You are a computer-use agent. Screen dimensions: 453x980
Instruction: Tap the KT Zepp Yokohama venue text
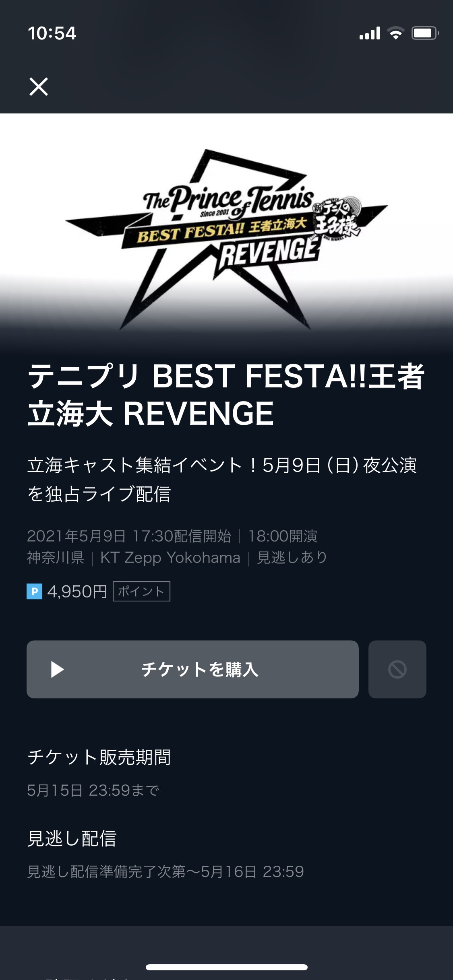(x=170, y=558)
